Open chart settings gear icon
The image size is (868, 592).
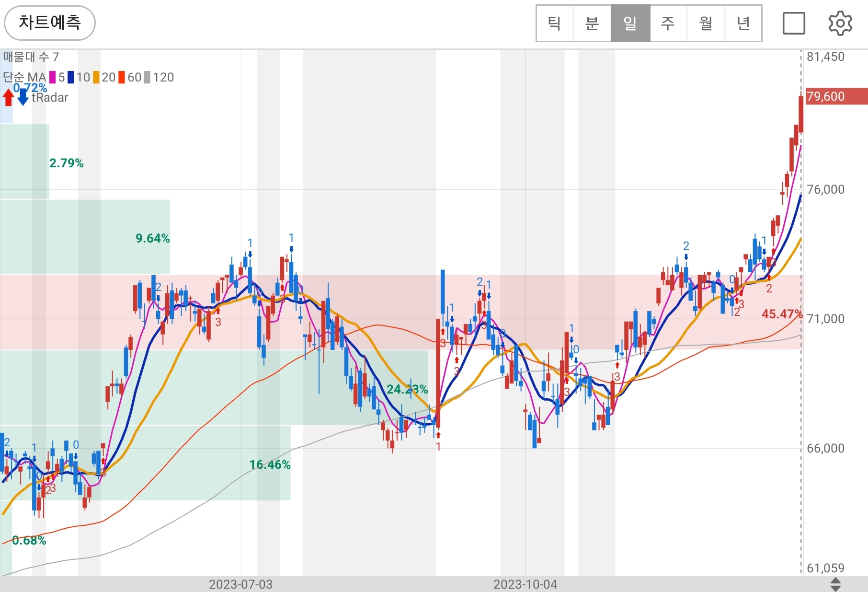[x=840, y=23]
